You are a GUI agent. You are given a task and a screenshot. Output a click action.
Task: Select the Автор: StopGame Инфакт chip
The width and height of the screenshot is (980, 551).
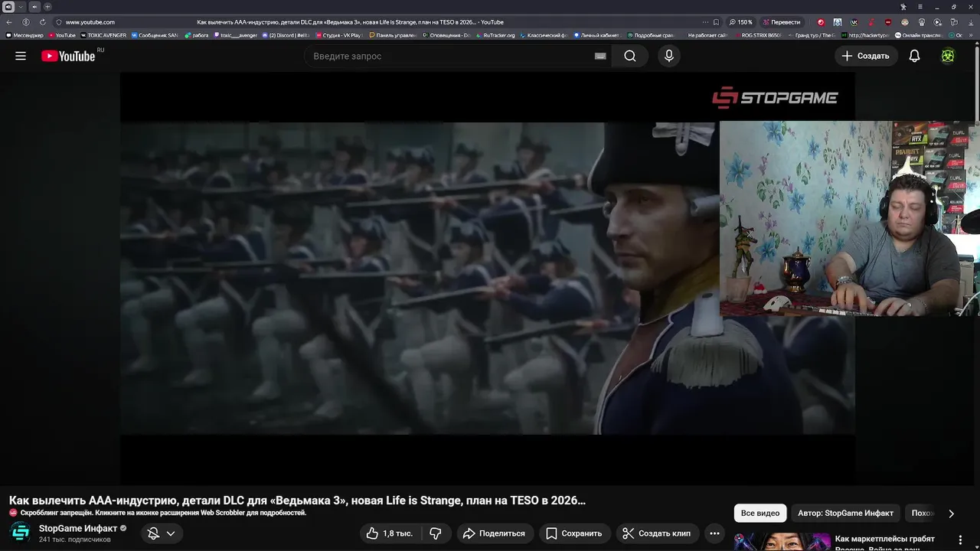pyautogui.click(x=845, y=514)
